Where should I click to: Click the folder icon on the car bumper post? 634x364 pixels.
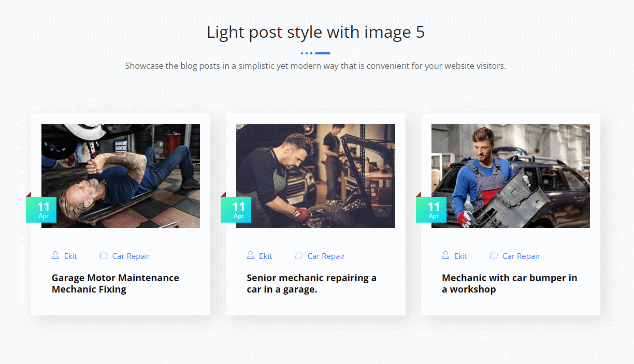(494, 255)
